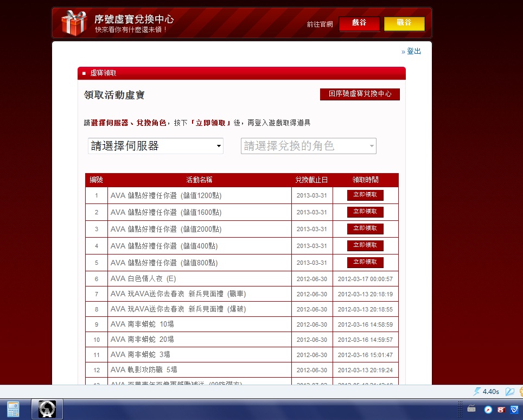Open the 請選擇伺服器 server dropdown
This screenshot has width=523, height=420.
[x=155, y=146]
